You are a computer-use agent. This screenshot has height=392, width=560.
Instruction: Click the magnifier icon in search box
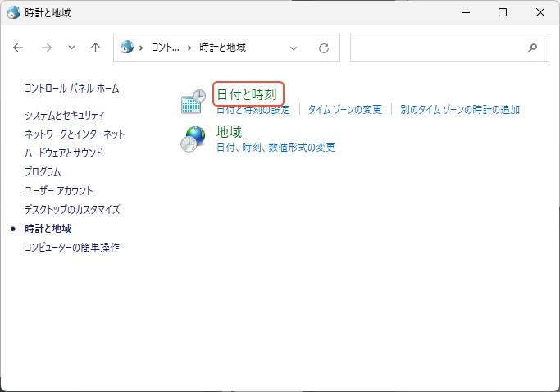[x=533, y=48]
